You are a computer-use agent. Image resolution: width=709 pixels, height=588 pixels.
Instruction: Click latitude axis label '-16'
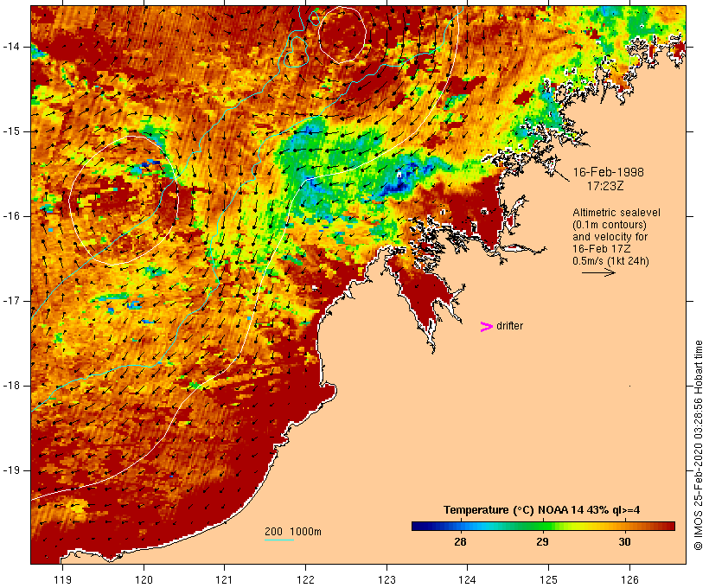[x=11, y=216]
